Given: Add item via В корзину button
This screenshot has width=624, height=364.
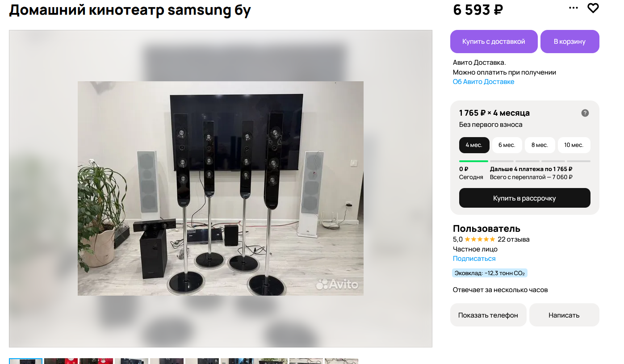Looking at the screenshot, I should click(x=570, y=42).
